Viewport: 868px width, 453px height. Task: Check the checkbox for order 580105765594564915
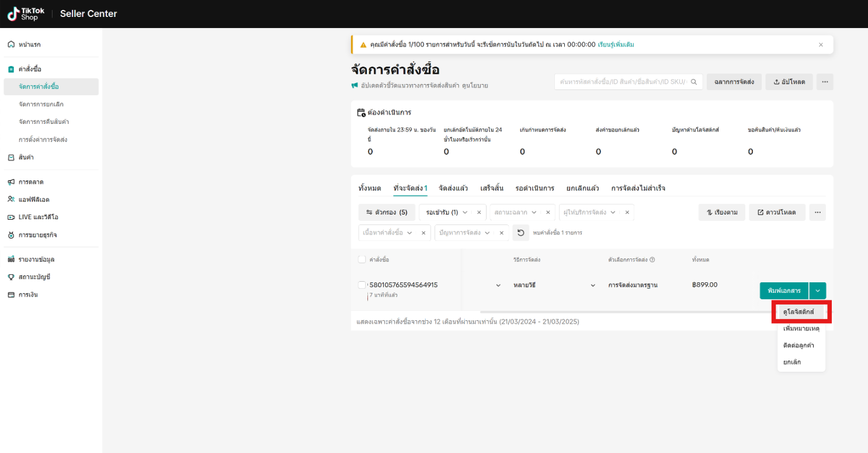361,285
